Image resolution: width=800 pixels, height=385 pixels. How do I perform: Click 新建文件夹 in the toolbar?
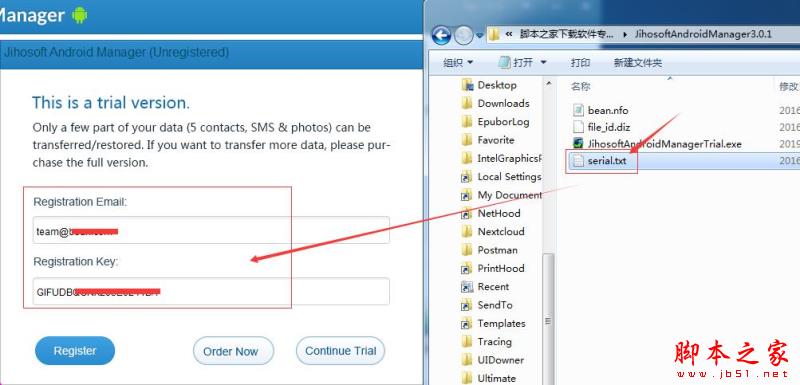click(638, 62)
